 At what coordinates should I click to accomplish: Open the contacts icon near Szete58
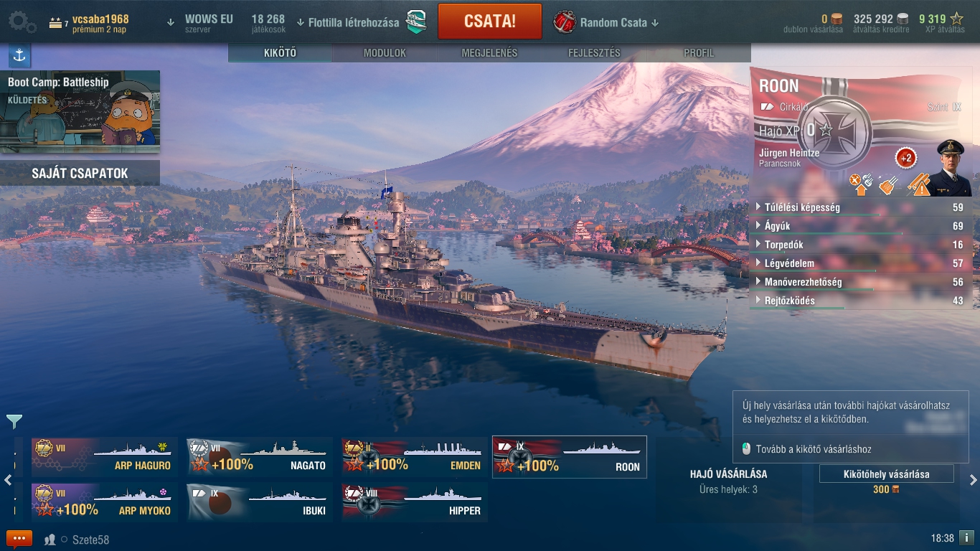50,540
